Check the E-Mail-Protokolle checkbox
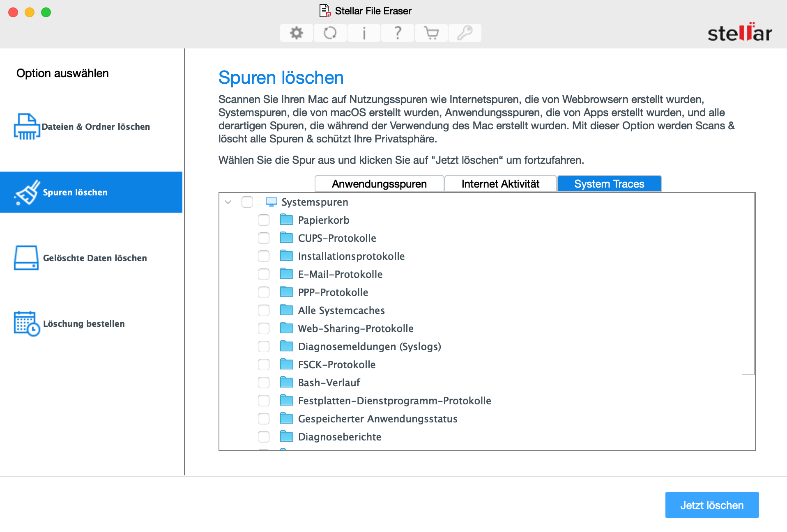This screenshot has width=787, height=532. point(264,274)
